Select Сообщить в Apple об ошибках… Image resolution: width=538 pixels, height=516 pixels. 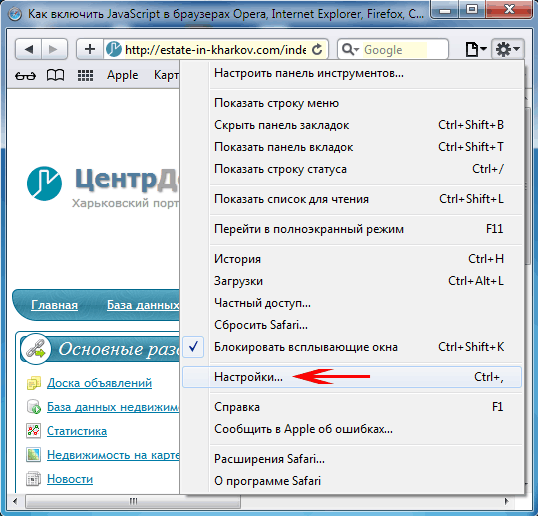click(x=352, y=429)
